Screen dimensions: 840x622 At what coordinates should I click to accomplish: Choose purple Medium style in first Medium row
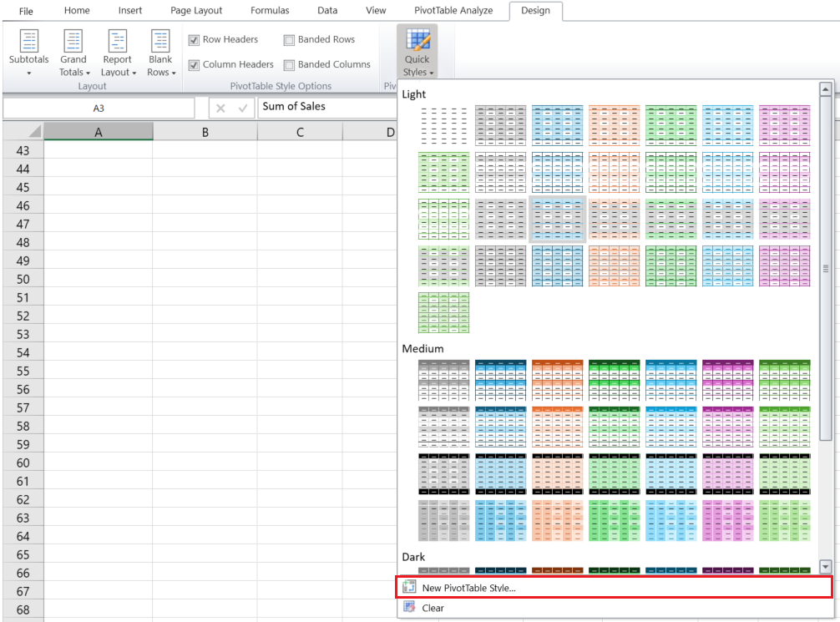727,381
